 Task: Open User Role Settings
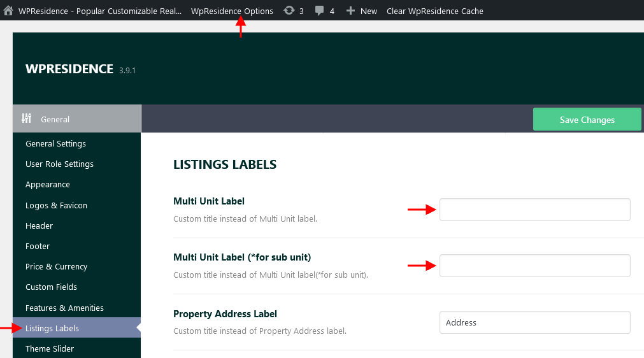coord(59,164)
